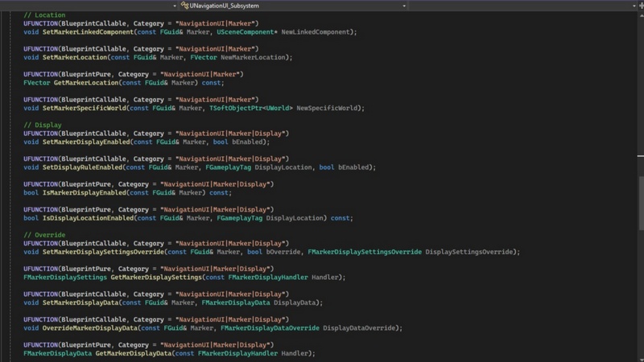This screenshot has height=362, width=644.
Task: Click the vertical scrollbar down arrow
Action: tap(639, 356)
